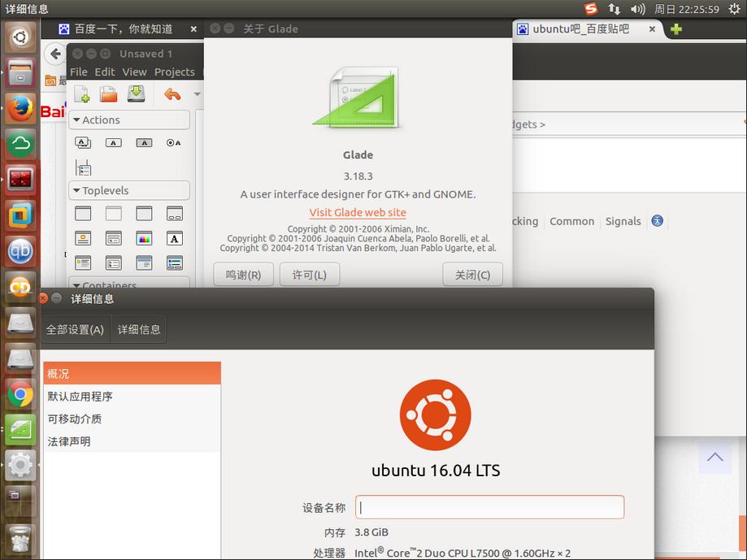
Task: Click the Open project folder icon in Glade
Action: [109, 93]
